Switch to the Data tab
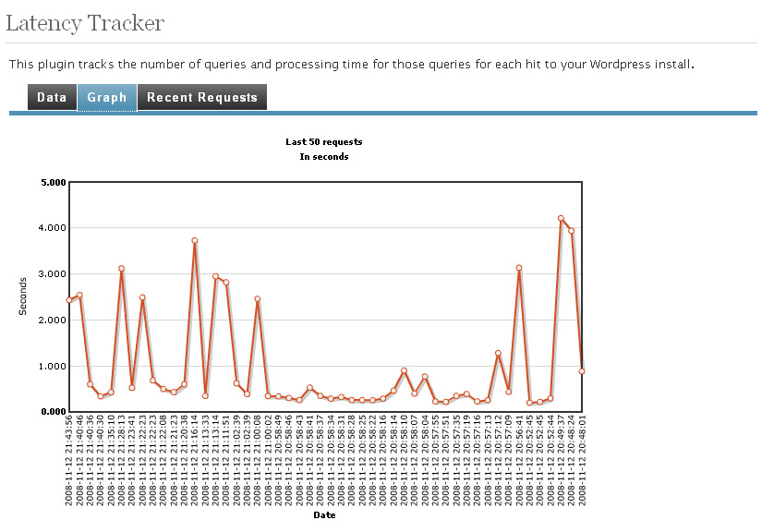Screen dimensions: 762x532 52,97
